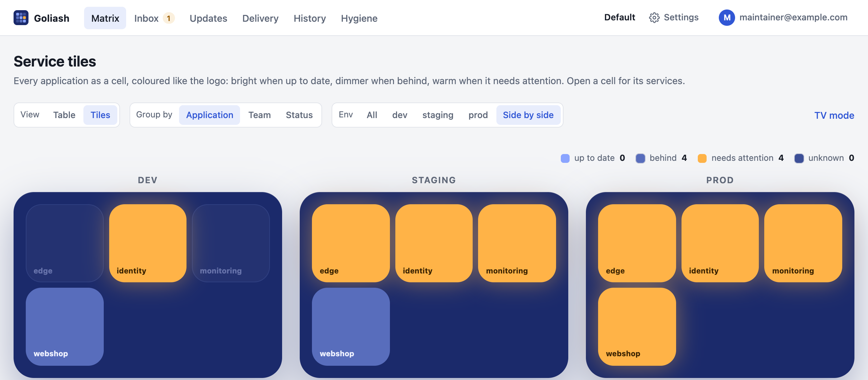This screenshot has height=380, width=868.
Task: Go to the Delivery tab
Action: [x=260, y=18]
